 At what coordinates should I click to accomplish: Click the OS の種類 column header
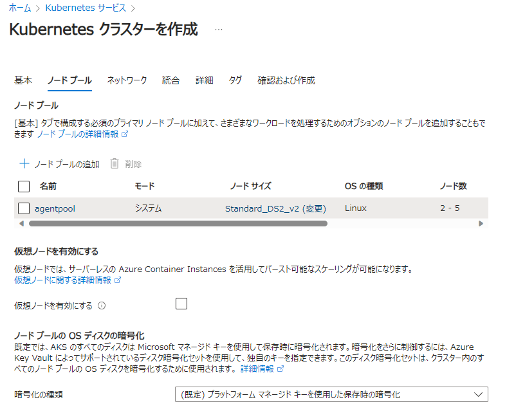[364, 186]
